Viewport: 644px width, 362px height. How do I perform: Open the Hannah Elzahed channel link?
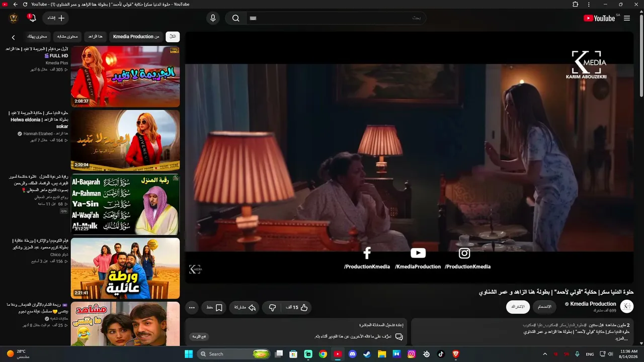[46, 134]
